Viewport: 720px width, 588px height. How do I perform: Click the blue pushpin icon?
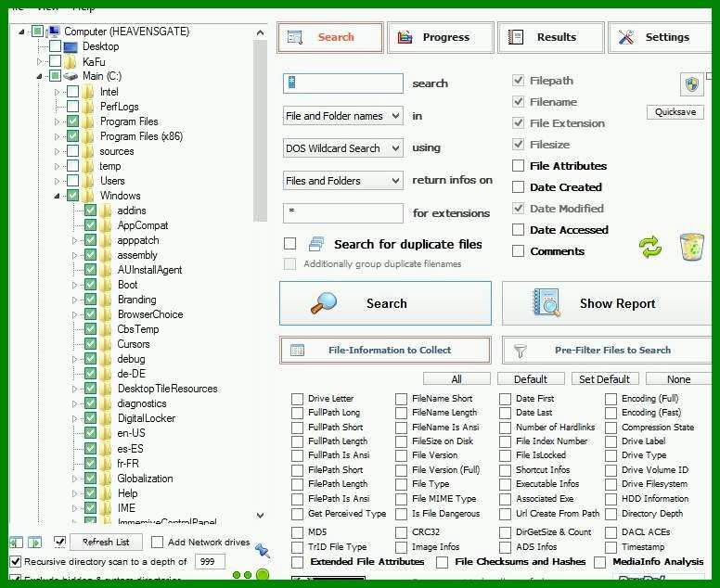point(263,549)
